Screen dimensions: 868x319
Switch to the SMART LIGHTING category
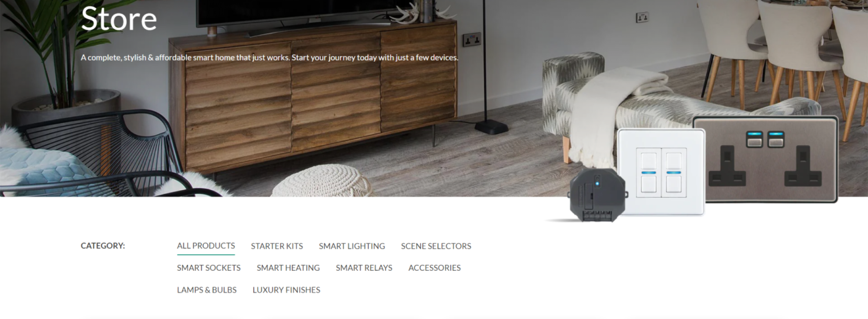pos(352,246)
